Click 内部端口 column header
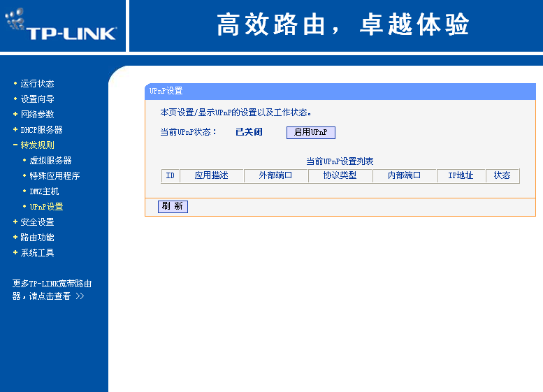Viewport: 543px width, 392px height. [x=404, y=175]
